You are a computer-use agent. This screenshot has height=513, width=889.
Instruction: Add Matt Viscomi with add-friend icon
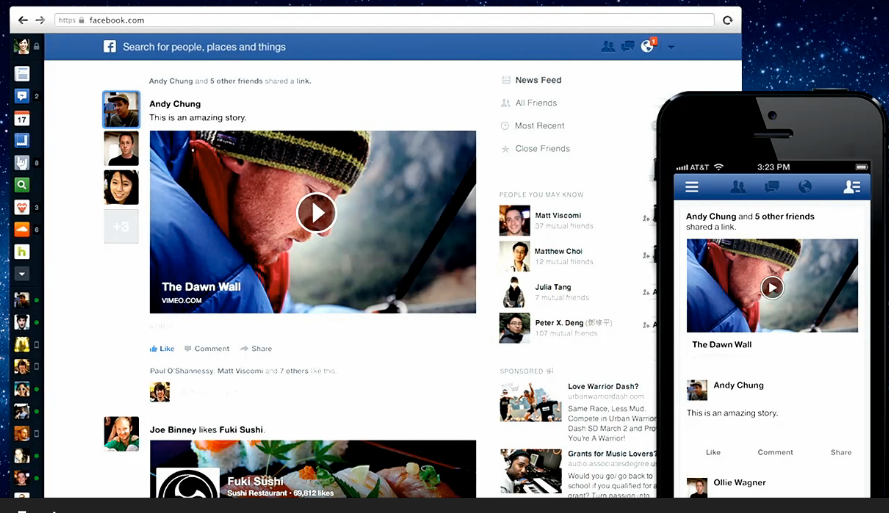[646, 218]
